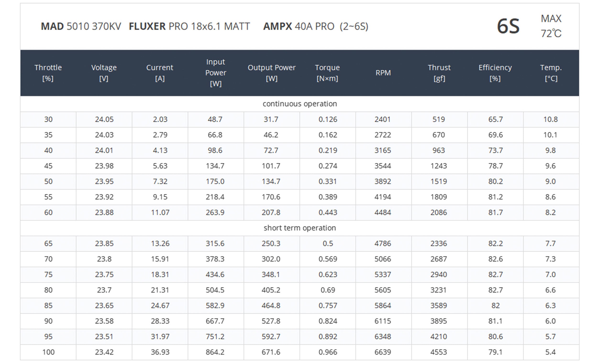Click the MAX 72°C temperature label
Viewport: 598px width, 364px height.
pyautogui.click(x=551, y=26)
